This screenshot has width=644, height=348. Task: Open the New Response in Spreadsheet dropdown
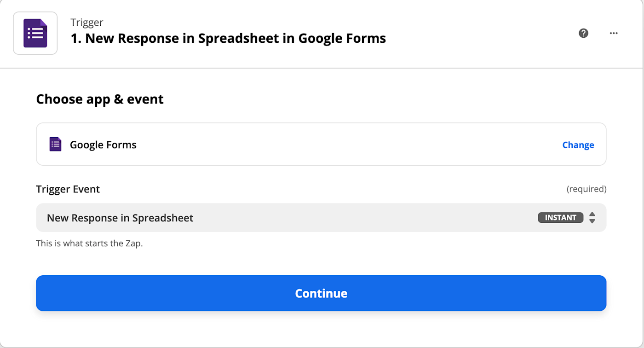276,218
